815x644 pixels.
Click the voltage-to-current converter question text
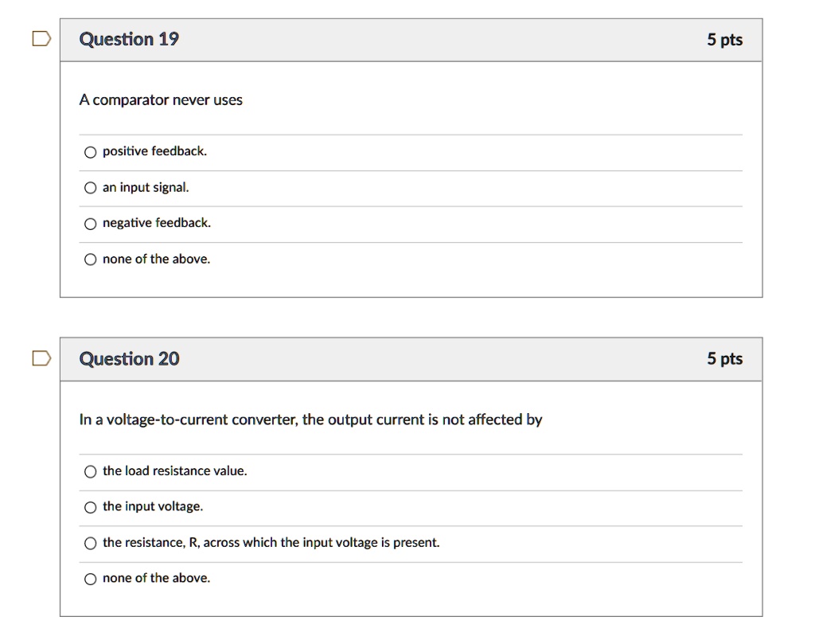point(311,420)
